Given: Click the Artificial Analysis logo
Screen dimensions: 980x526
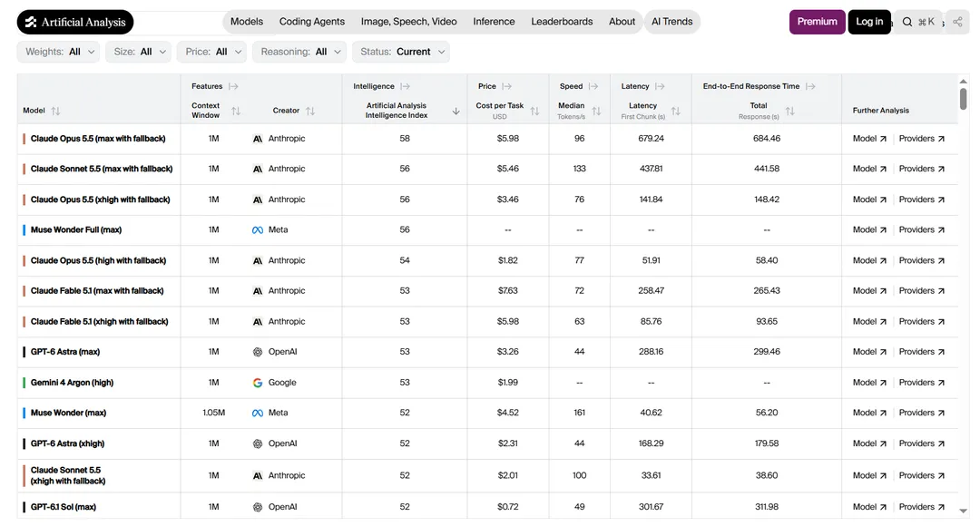Looking at the screenshot, I should coord(75,22).
